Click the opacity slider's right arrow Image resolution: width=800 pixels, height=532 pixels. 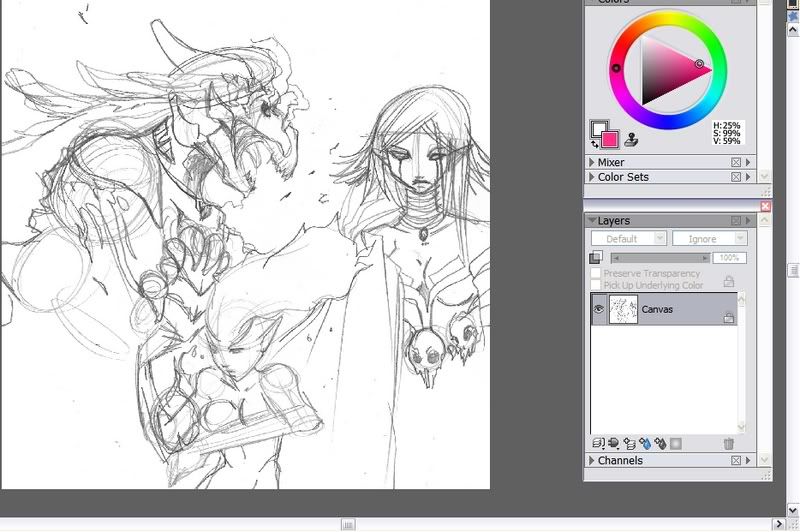[705, 258]
